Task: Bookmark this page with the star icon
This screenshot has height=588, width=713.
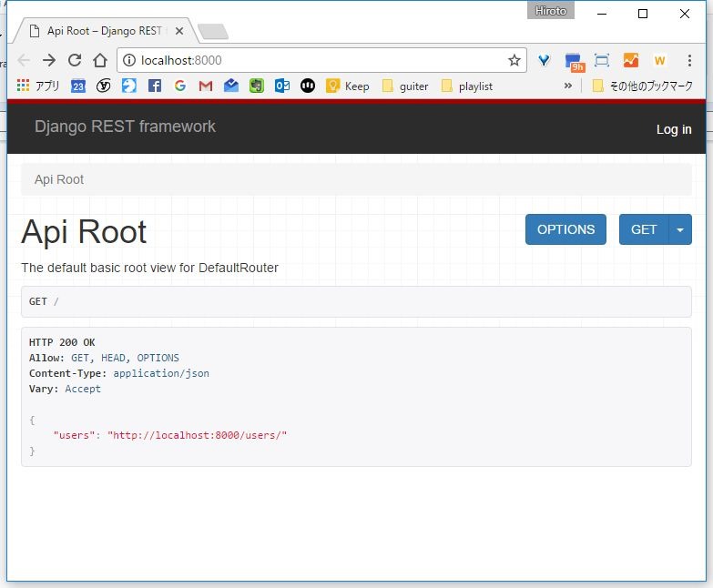Action: coord(514,60)
